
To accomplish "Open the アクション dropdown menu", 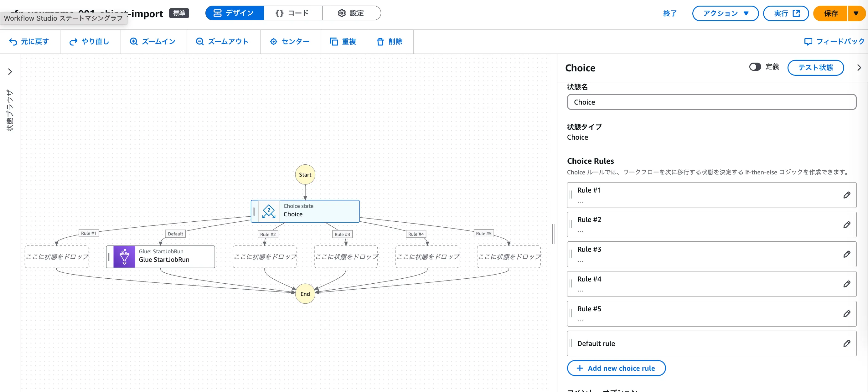I will [x=725, y=13].
